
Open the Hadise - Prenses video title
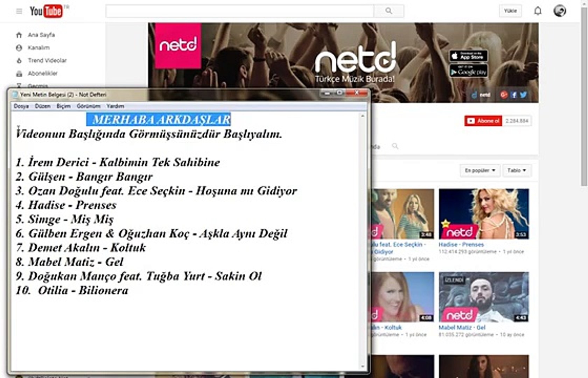tap(461, 244)
